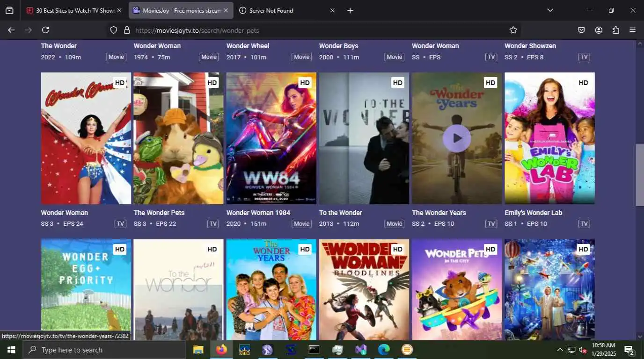Screen dimensions: 644x359
Task: Open the Windows Start menu
Action: point(11,350)
